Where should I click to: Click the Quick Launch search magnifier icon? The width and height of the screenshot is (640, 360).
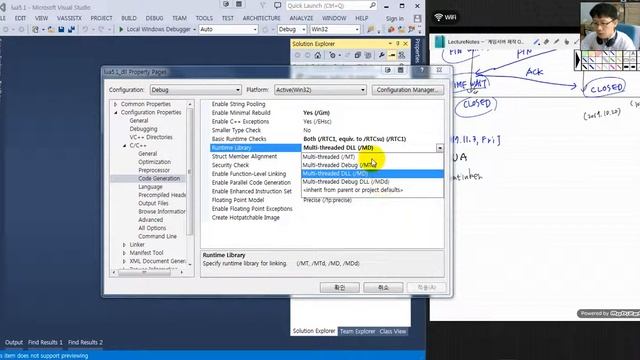coord(373,5)
